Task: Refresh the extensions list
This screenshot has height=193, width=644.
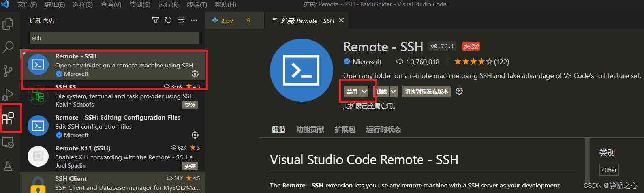Action: pyautogui.click(x=168, y=20)
